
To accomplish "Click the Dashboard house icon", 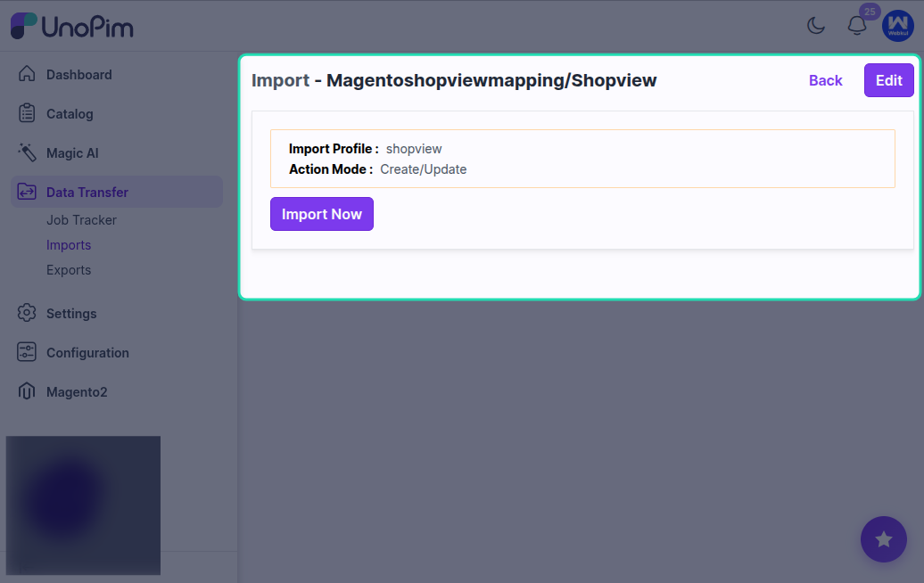I will click(x=27, y=74).
